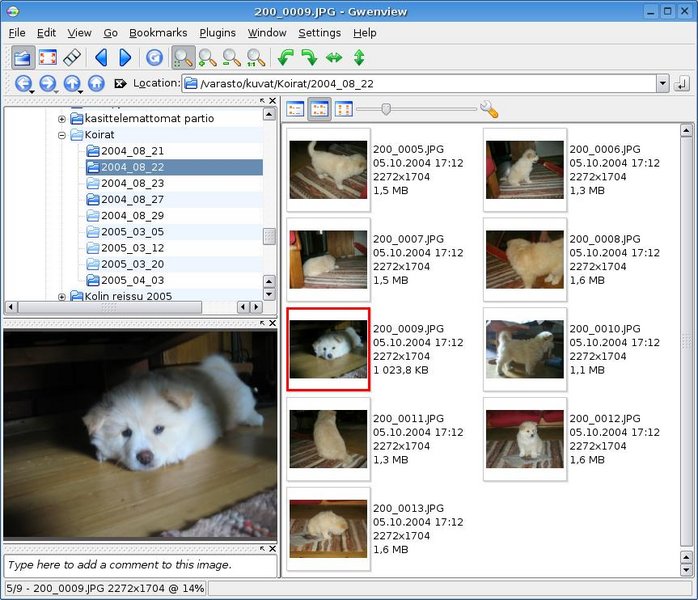Toggle full screen mode in the toolbar
Viewport: 698px width, 600px height.
(47, 58)
